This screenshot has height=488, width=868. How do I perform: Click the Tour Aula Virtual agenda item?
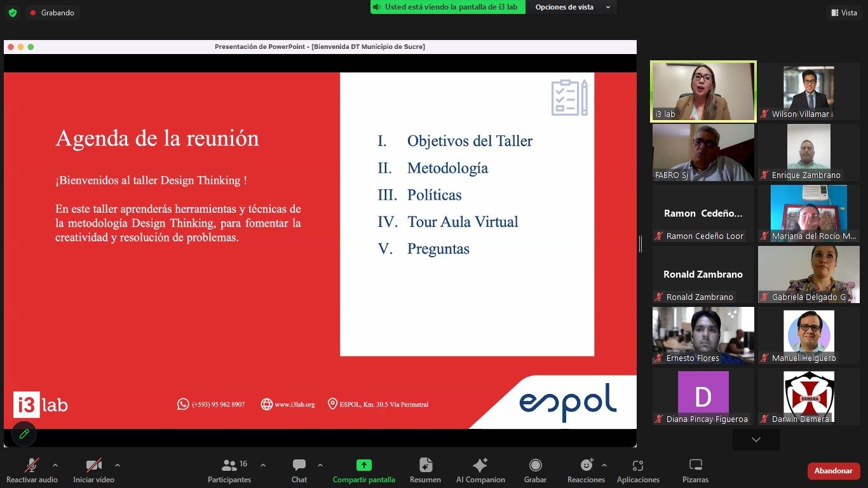[463, 222]
